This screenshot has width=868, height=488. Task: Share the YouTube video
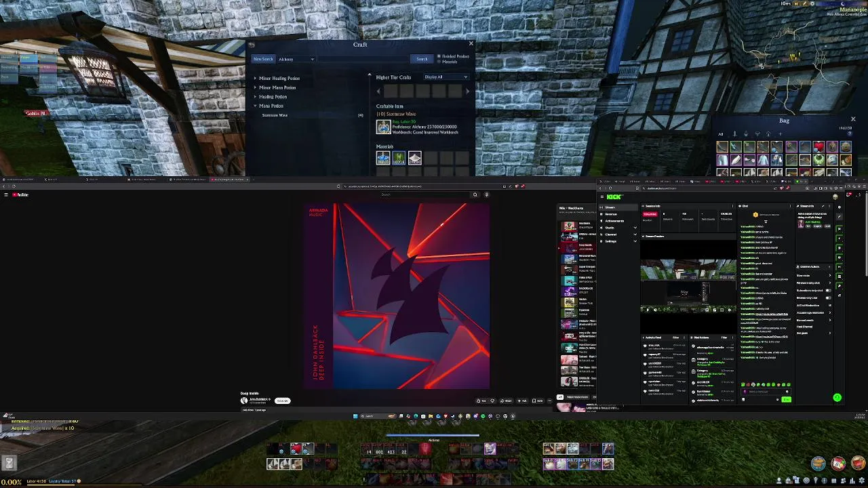click(507, 401)
